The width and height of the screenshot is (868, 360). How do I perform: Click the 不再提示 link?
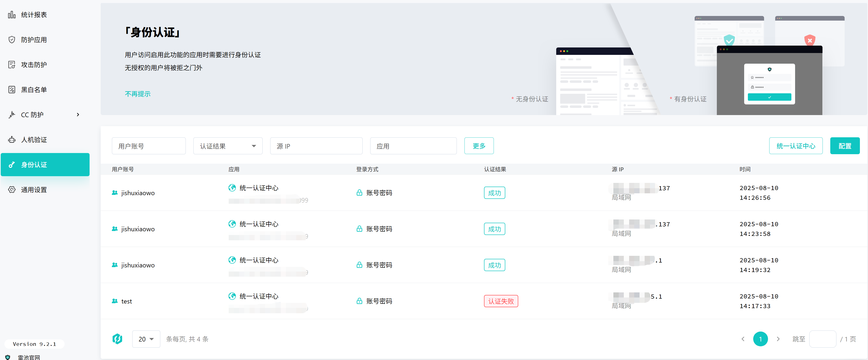tap(137, 94)
